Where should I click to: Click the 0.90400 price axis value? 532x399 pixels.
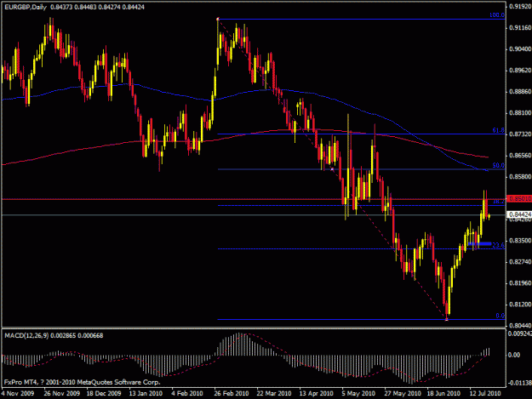coord(520,49)
